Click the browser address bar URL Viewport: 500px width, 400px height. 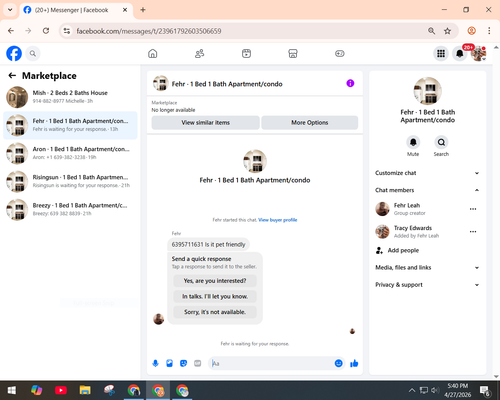coord(149,31)
